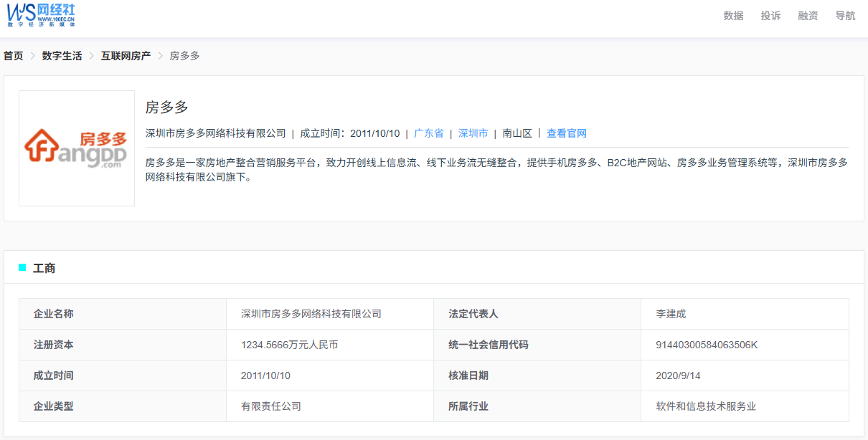Open 数字生活 breadcrumb link
The width and height of the screenshot is (868, 440).
[62, 56]
